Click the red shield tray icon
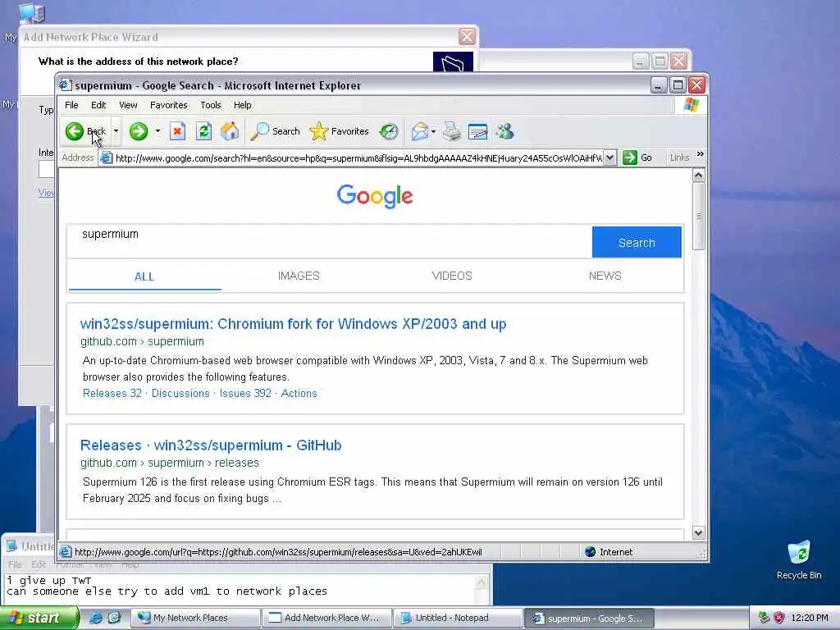The height and width of the screenshot is (630, 840). tap(779, 618)
